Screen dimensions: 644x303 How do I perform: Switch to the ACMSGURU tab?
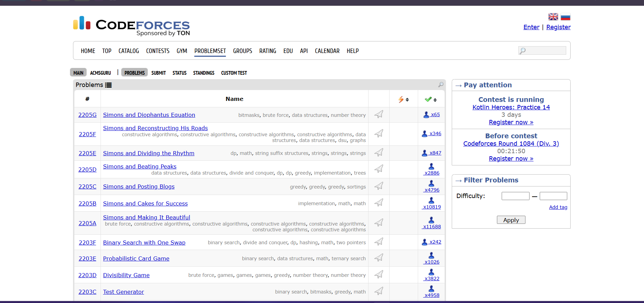101,73
